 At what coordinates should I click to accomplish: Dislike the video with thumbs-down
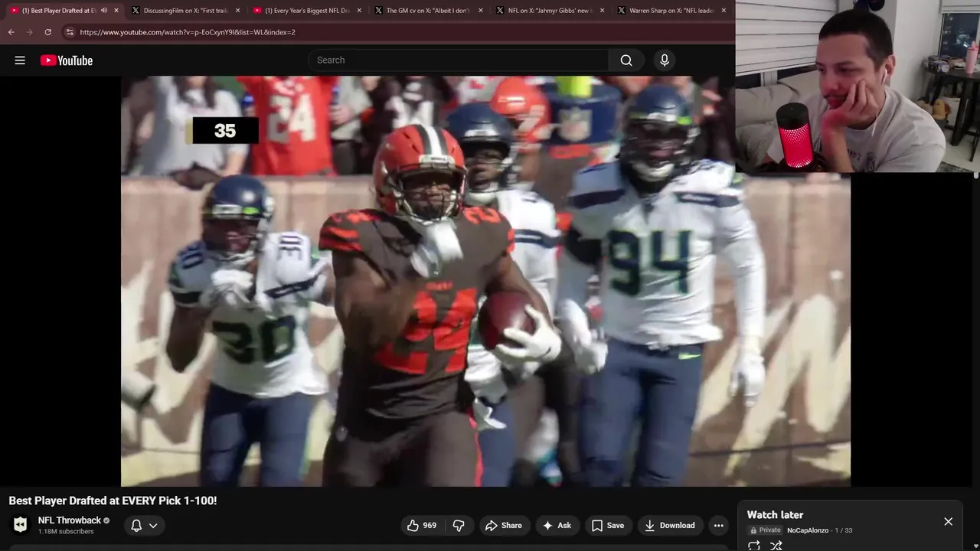click(459, 525)
